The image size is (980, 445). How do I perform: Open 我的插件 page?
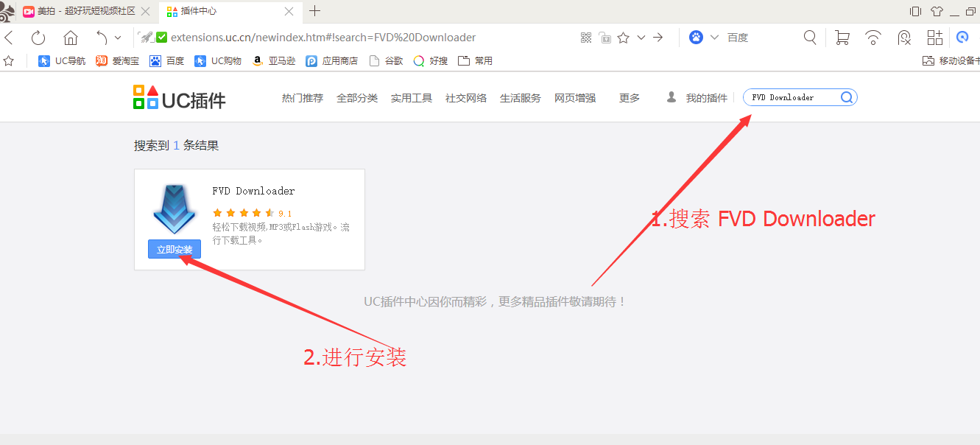click(x=707, y=98)
